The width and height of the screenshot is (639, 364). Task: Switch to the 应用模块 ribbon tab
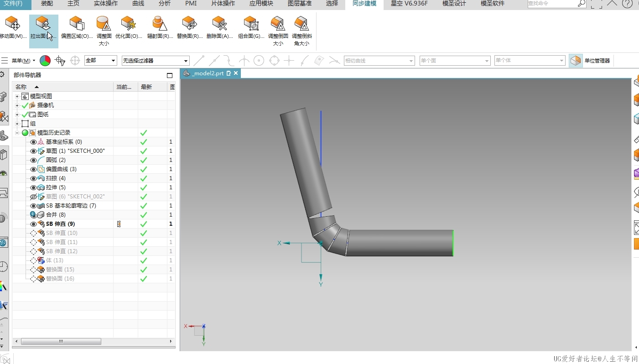coord(261,4)
